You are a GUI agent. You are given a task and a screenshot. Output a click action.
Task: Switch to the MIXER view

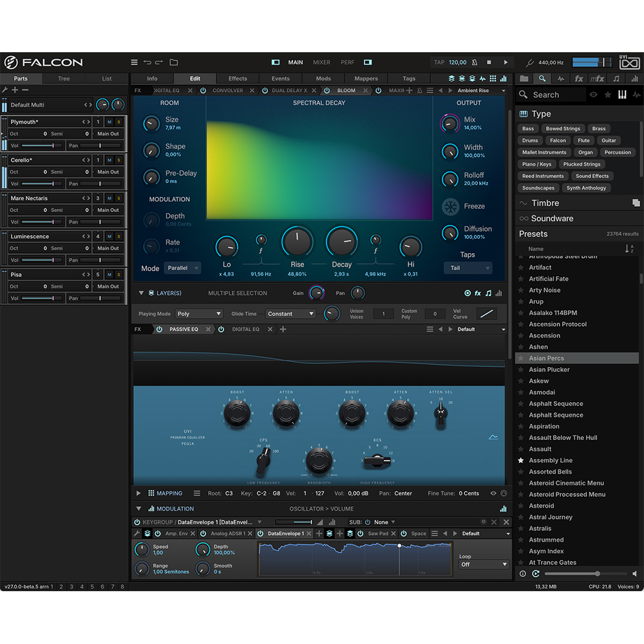(x=321, y=62)
